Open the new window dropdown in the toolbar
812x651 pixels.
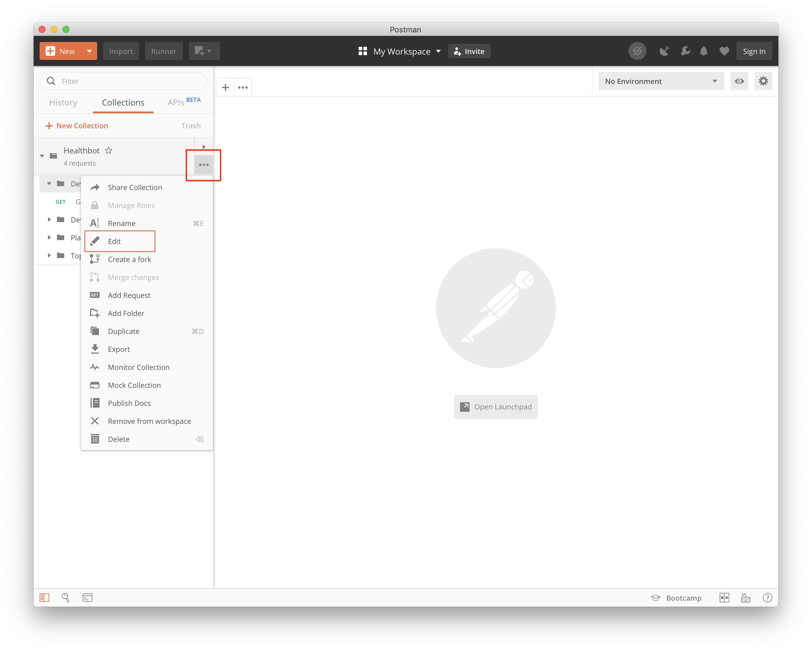point(204,51)
